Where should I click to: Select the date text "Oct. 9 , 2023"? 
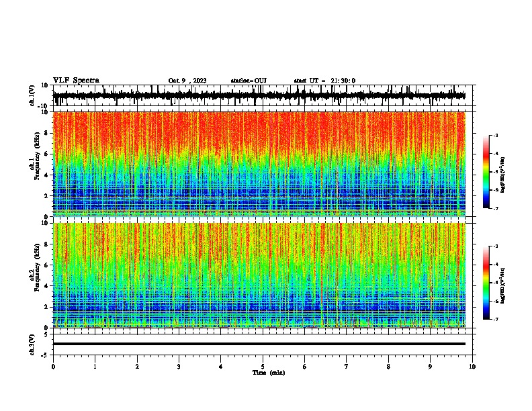coord(187,81)
